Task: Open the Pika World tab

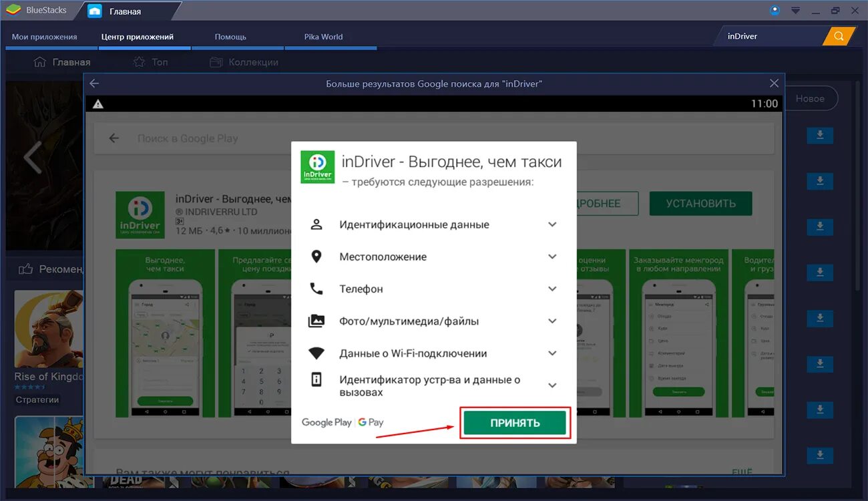Action: click(x=324, y=37)
